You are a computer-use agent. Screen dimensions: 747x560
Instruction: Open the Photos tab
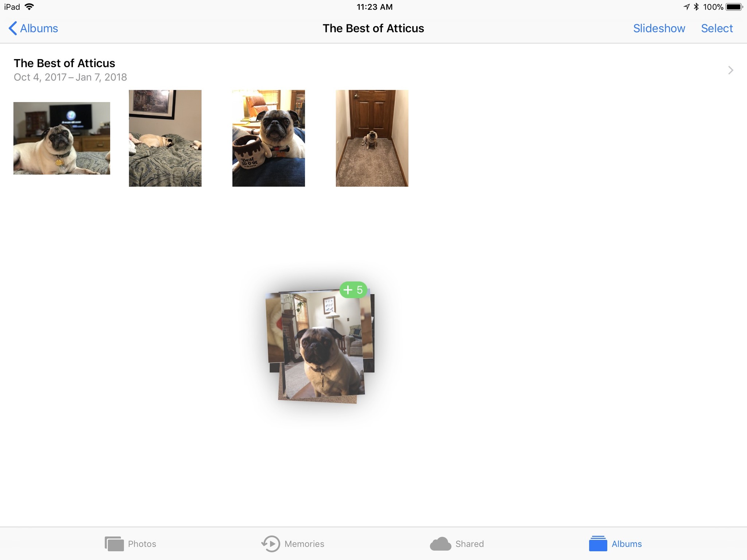130,544
